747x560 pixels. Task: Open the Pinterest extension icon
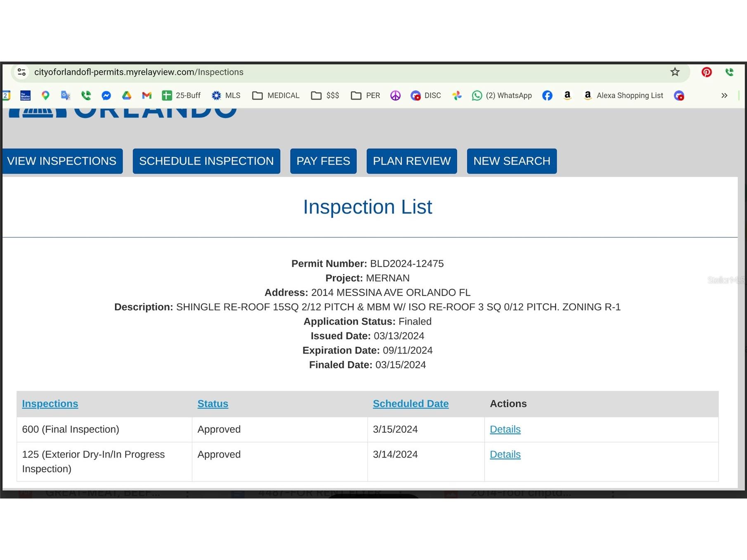pos(707,72)
